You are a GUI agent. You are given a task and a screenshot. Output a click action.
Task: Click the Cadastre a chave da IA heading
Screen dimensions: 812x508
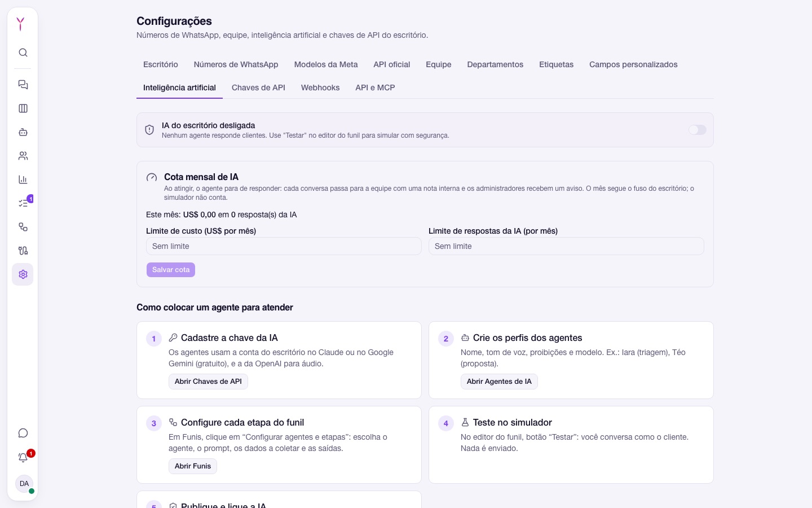(230, 338)
